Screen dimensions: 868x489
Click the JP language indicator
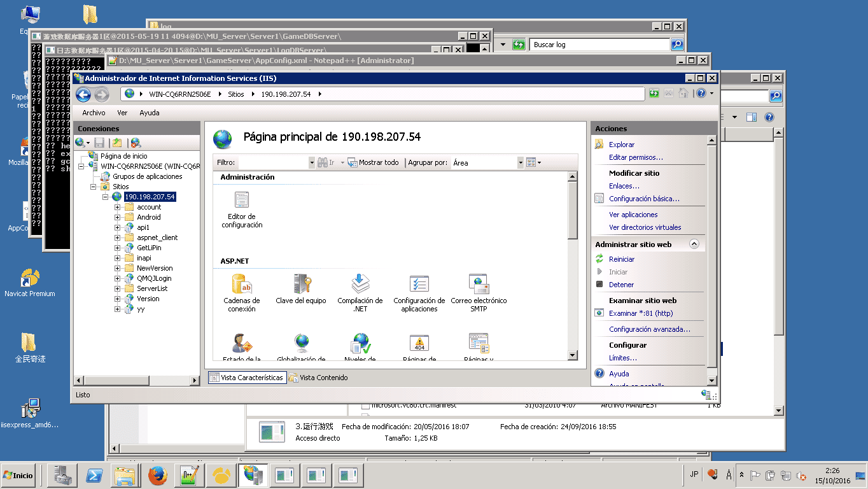point(694,474)
